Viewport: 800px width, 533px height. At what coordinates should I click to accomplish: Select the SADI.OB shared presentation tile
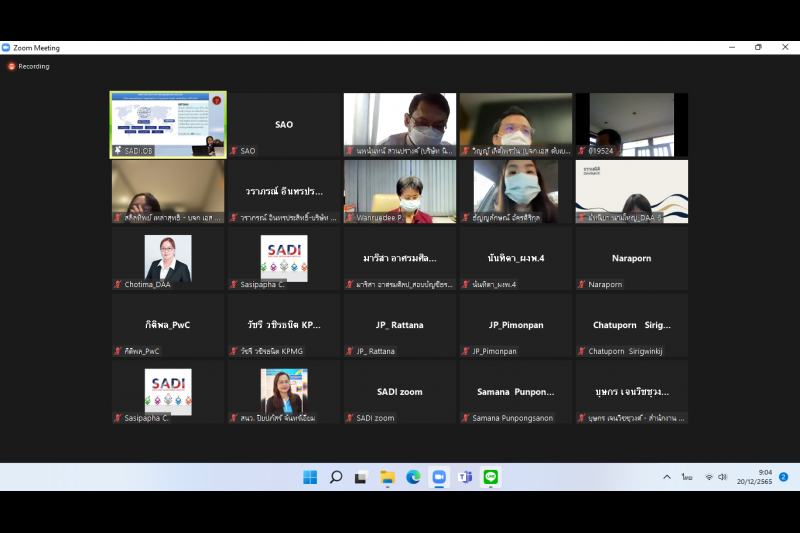click(168, 124)
